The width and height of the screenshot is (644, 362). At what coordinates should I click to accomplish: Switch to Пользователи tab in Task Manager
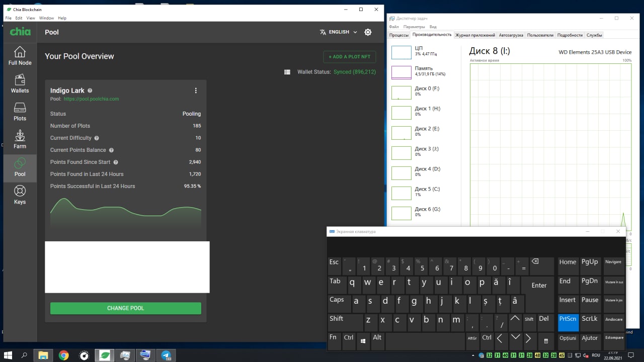point(540,35)
